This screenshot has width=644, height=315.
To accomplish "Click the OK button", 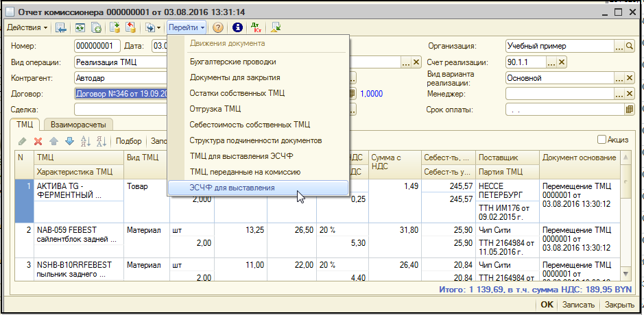I will (547, 305).
